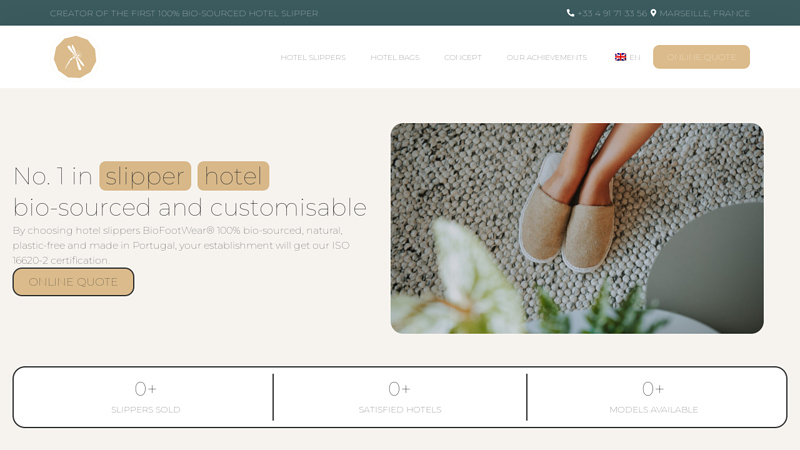The width and height of the screenshot is (800, 450).
Task: Click the highlighted word "hotel" in the headline
Action: [x=233, y=176]
